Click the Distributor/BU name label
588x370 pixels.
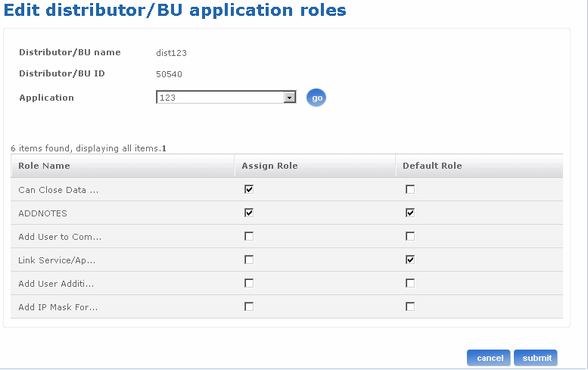point(70,52)
